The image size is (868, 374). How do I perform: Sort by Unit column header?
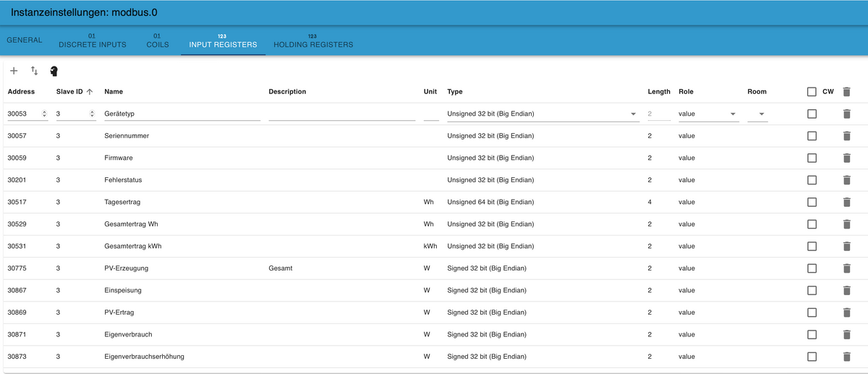pos(430,92)
